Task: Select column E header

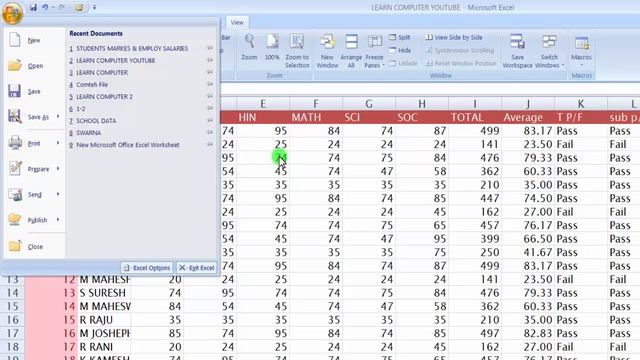Action: click(x=263, y=104)
